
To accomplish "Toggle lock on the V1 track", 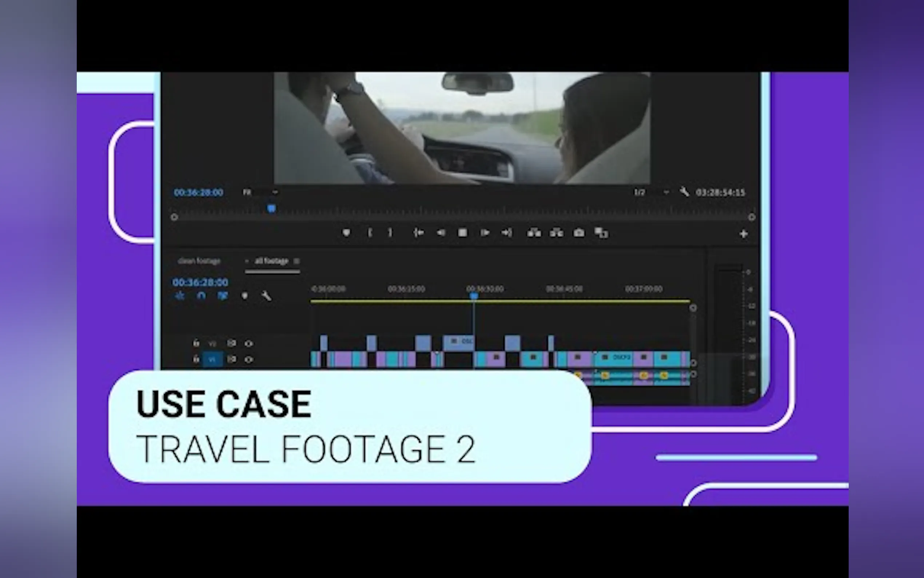I will click(196, 359).
